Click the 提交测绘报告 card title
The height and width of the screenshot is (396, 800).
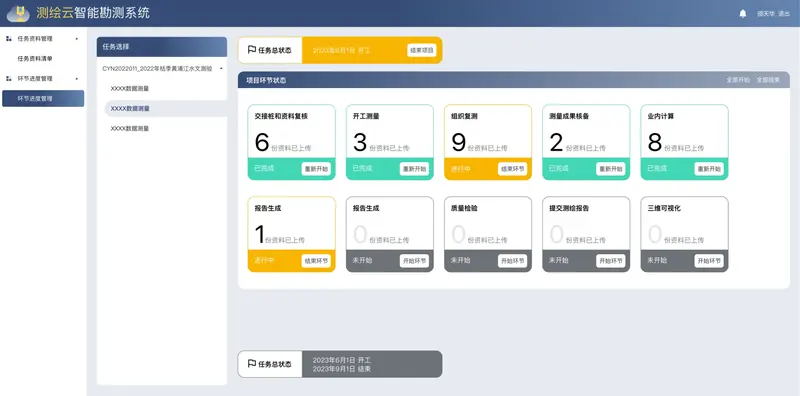569,208
